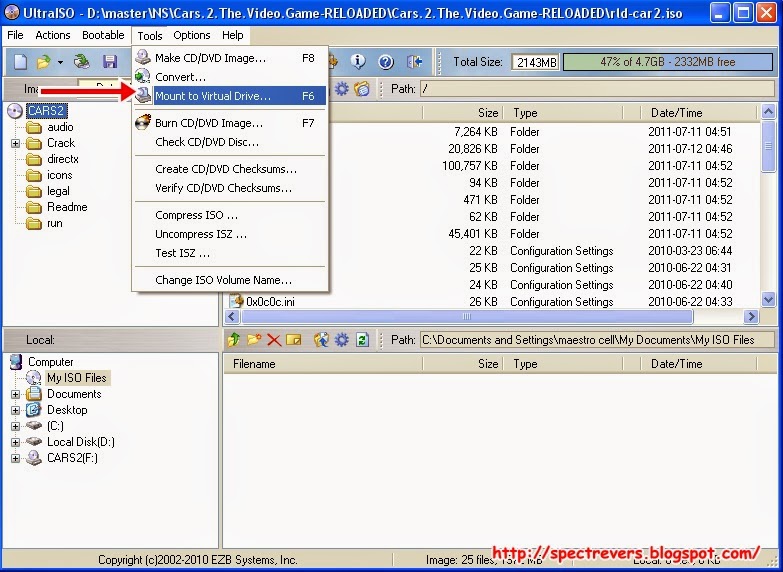This screenshot has height=572, width=783.
Task: Click the local pane Up folder icon
Action: pos(233,340)
